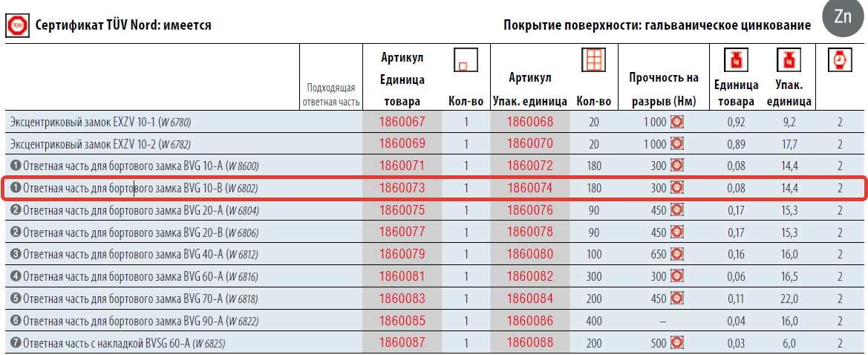Click Покрытие поверхности: гальваническое цинкование heading
The width and height of the screenshot is (868, 355).
658,25
